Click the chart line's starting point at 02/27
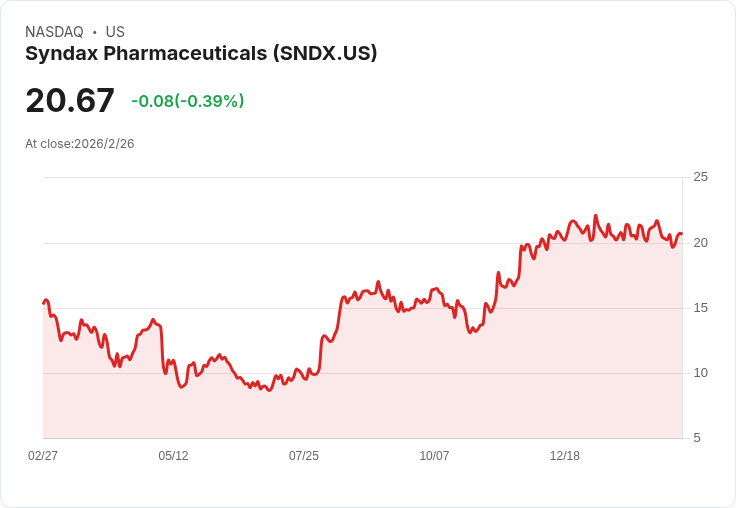 coord(44,303)
